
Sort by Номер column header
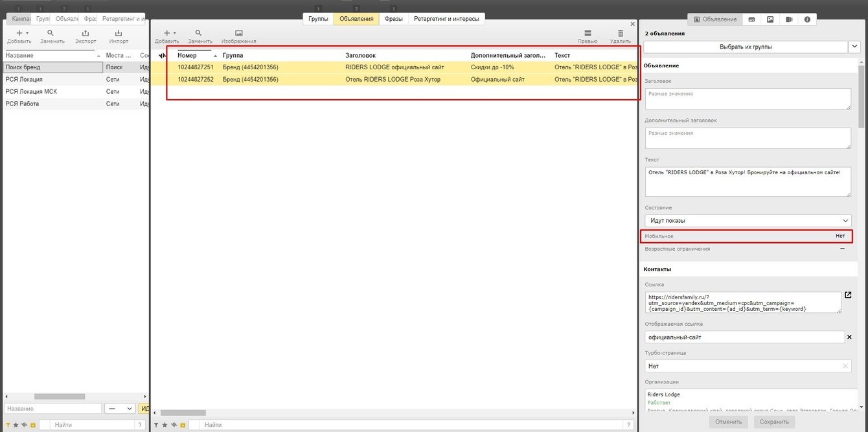(x=187, y=56)
